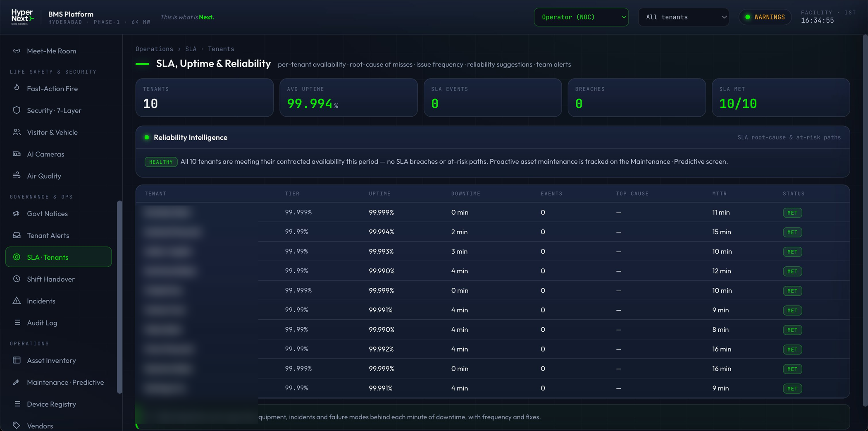The width and height of the screenshot is (868, 431).
Task: Click the sidebar vertical scrollbar
Action: pos(119,297)
